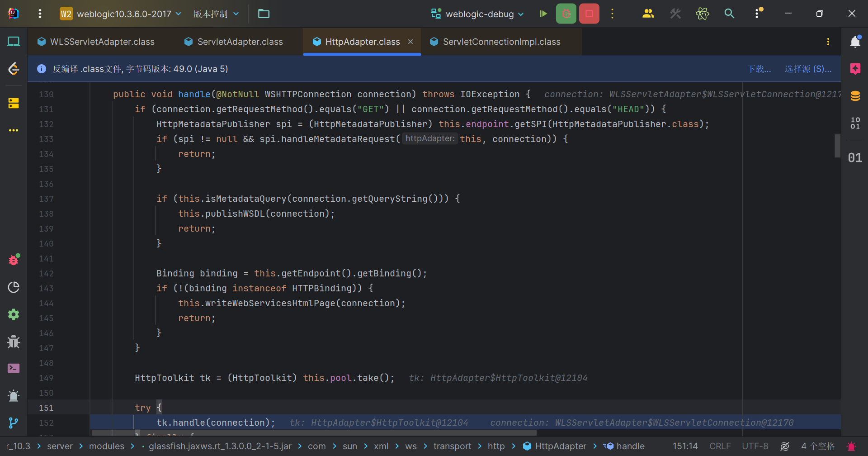The height and width of the screenshot is (456, 868).
Task: Close the HttpAdapter.class tab
Action: pyautogui.click(x=410, y=42)
